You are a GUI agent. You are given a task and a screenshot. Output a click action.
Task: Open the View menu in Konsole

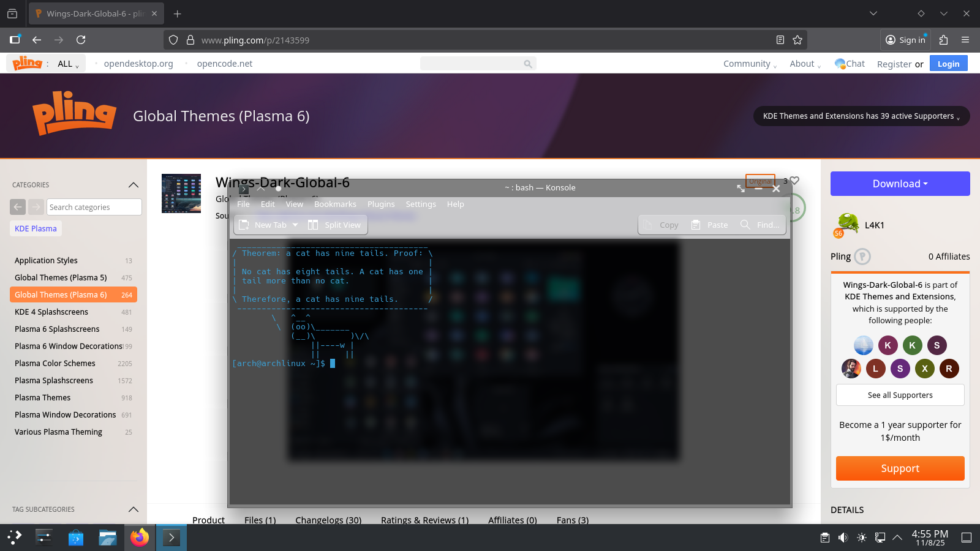tap(295, 204)
